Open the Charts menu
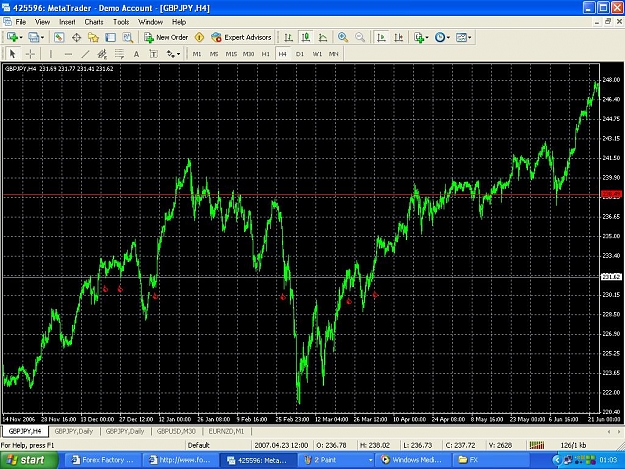 (94, 22)
